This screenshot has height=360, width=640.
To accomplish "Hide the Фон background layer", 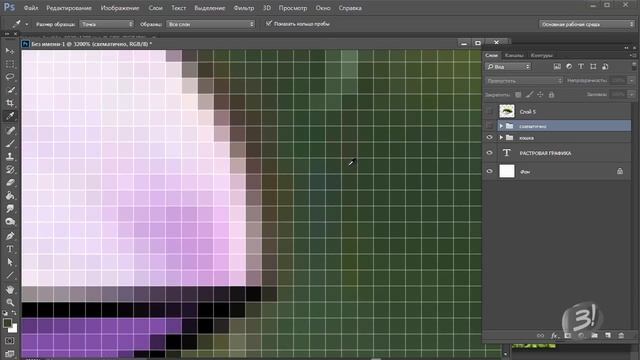I will click(x=490, y=171).
